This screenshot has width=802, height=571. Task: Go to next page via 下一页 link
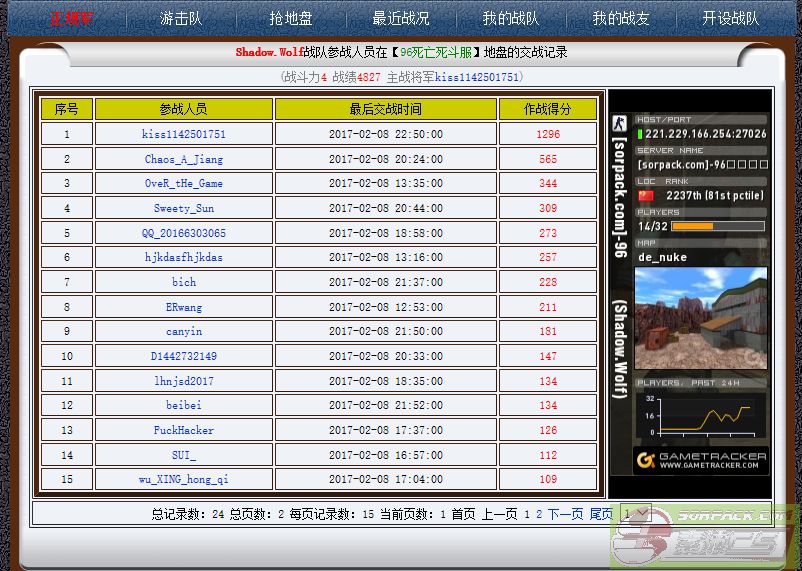(565, 514)
